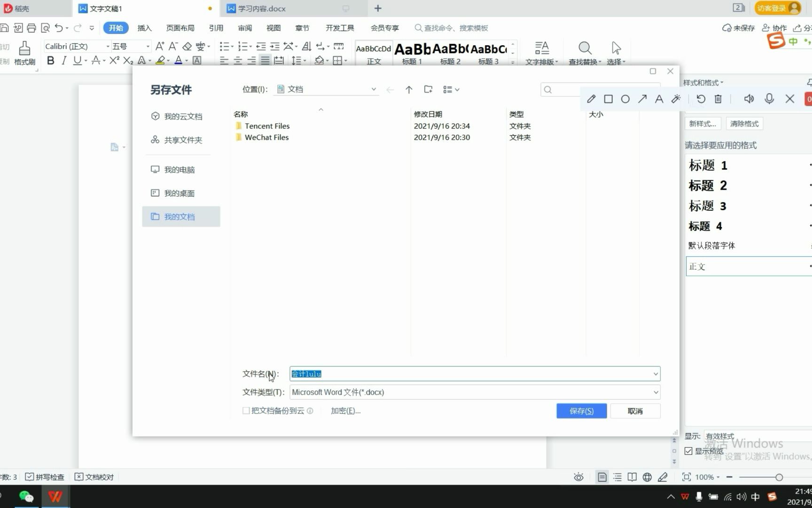Toggle bold formatting in the ribbon

(x=51, y=60)
